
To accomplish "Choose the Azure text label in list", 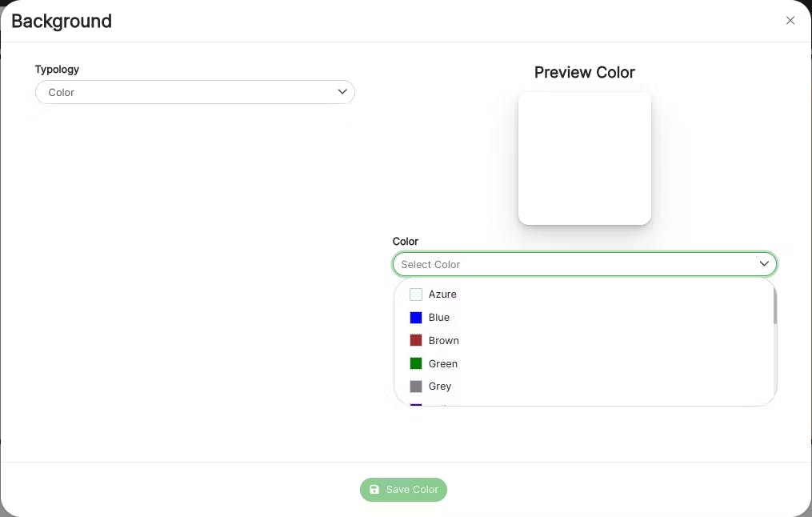I will tap(442, 295).
